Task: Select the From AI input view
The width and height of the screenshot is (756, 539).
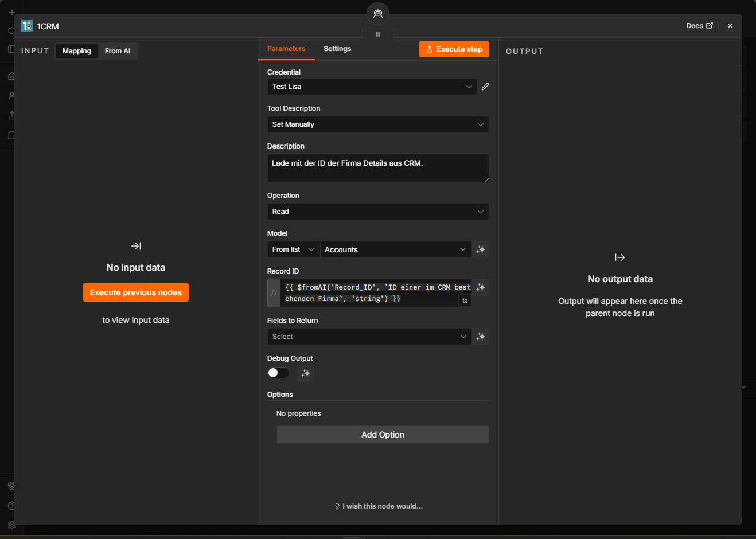Action: point(118,51)
